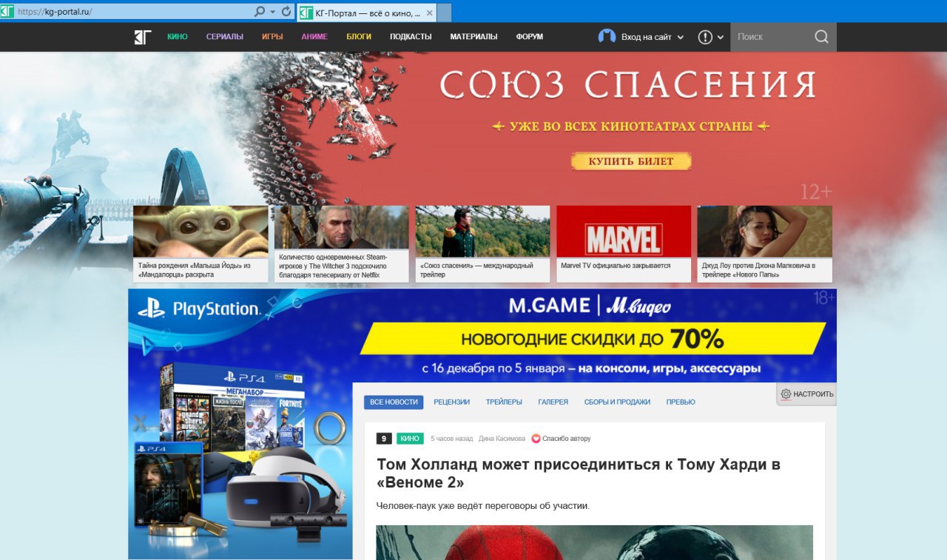Click the PlayStation logo in the ad

199,309
